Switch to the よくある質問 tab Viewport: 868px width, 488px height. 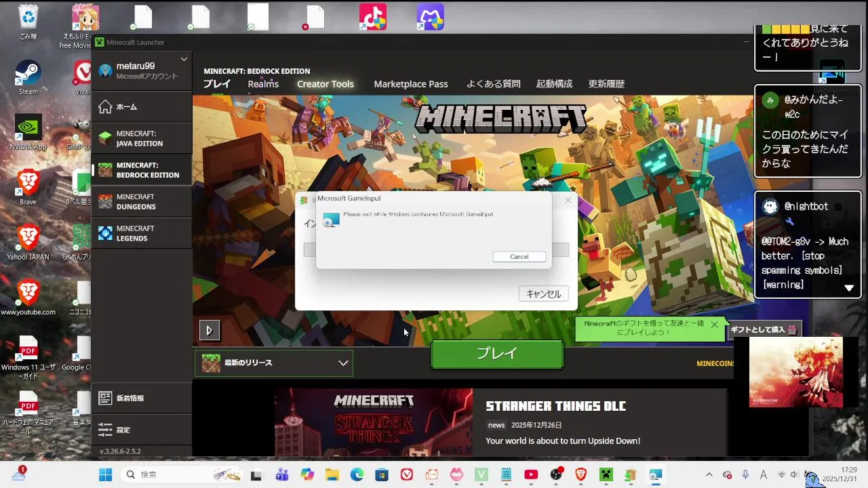[493, 84]
